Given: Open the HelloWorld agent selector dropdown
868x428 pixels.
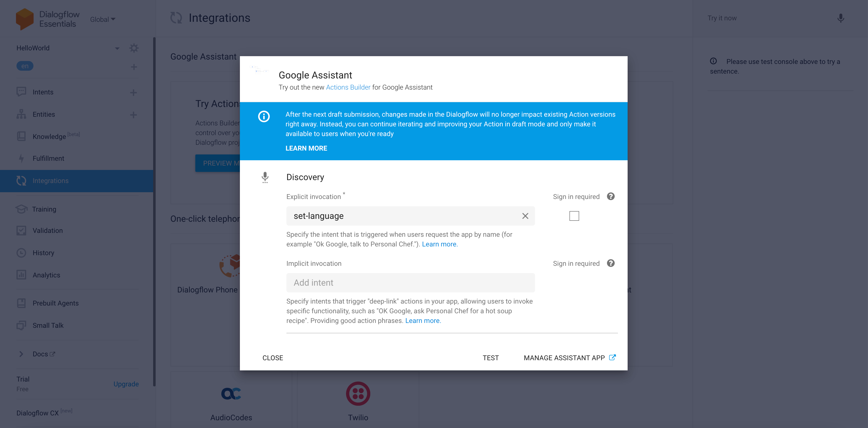Looking at the screenshot, I should pos(117,48).
